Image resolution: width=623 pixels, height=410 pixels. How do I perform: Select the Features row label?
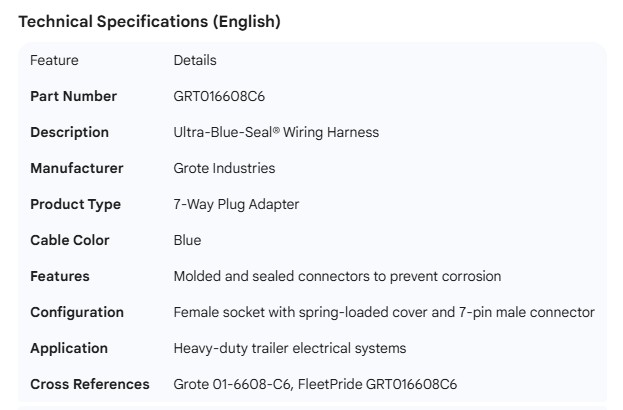(x=60, y=276)
